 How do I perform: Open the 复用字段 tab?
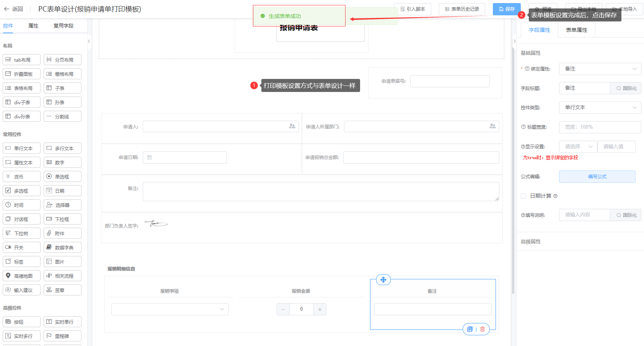pos(64,26)
